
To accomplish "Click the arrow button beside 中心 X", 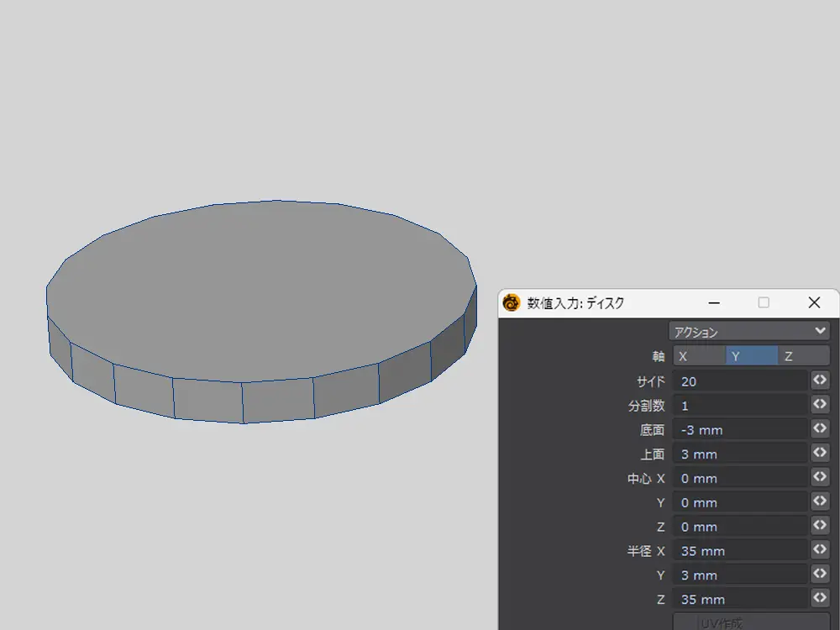I will click(x=820, y=478).
